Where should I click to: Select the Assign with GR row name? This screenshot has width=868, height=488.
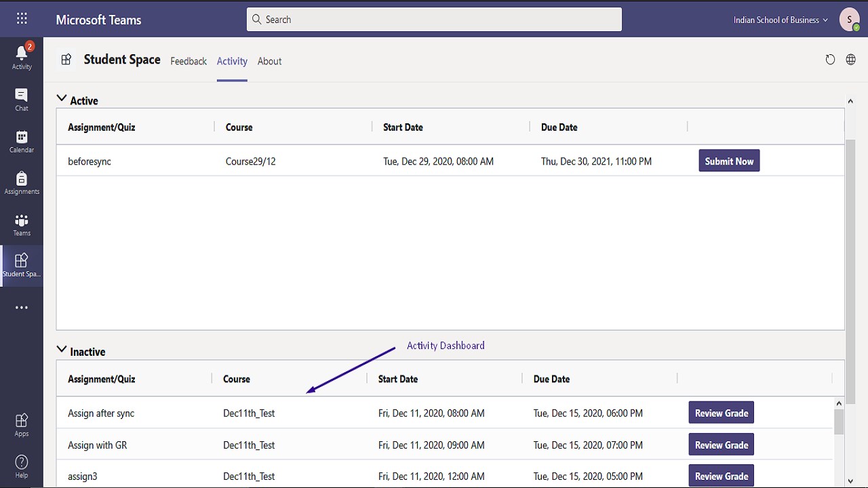coord(98,445)
